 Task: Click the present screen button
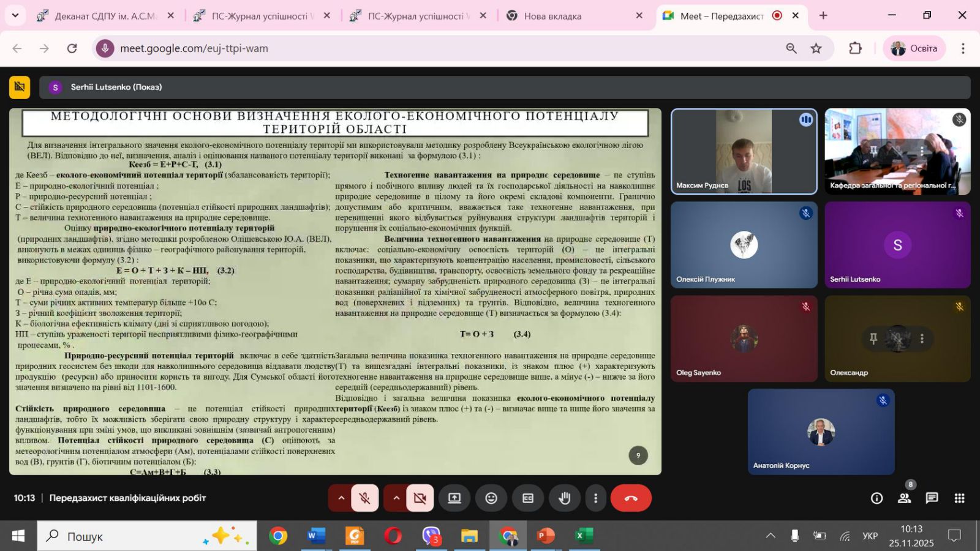point(454,498)
